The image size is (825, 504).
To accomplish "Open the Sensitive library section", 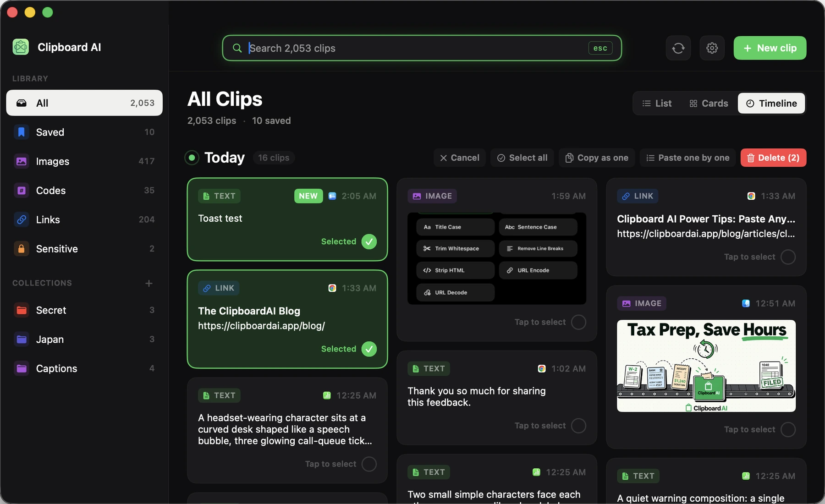I will [84, 249].
